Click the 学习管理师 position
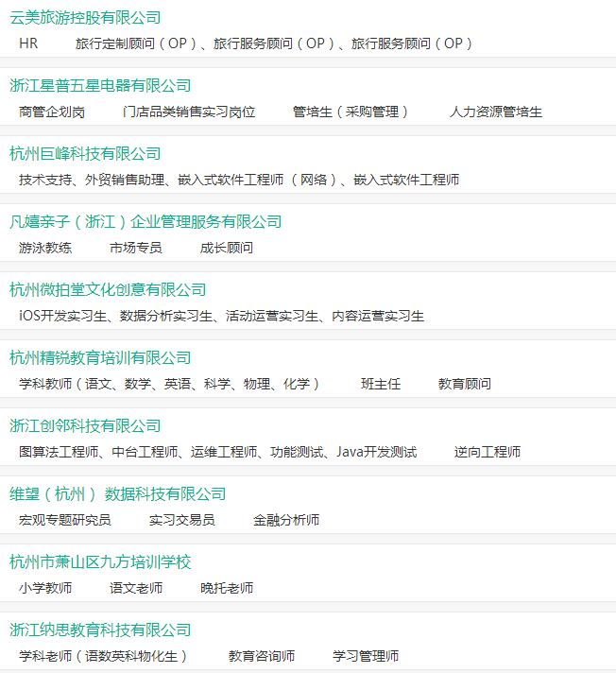616x673 pixels. 366,656
